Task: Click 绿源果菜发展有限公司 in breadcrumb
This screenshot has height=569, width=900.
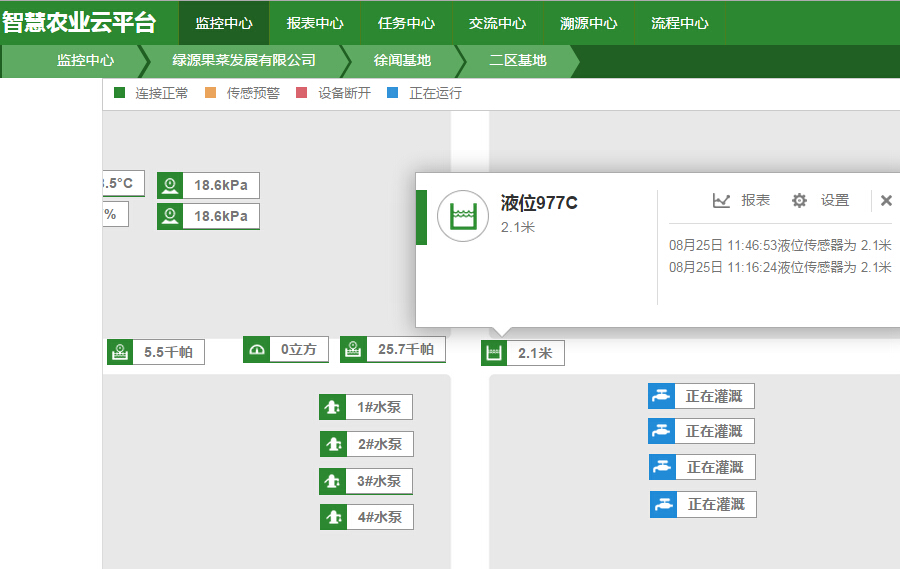Action: pyautogui.click(x=244, y=60)
